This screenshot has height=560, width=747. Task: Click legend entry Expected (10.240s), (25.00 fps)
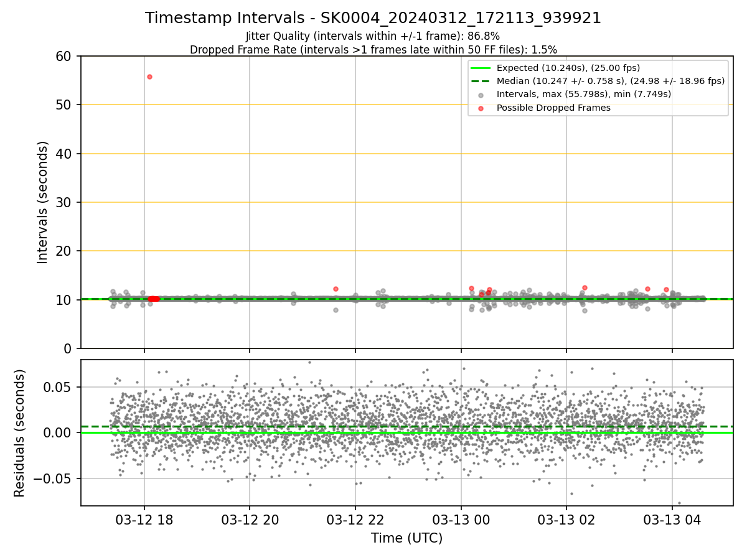point(568,68)
